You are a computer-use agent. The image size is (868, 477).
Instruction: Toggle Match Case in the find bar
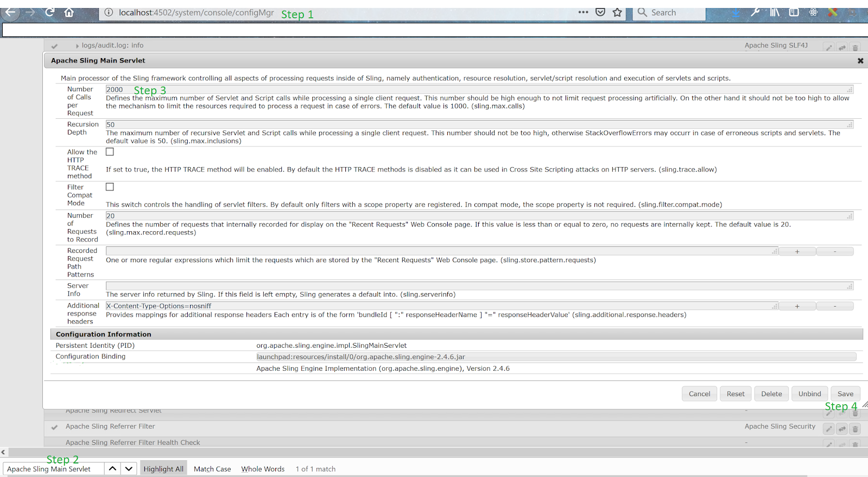[x=212, y=469]
